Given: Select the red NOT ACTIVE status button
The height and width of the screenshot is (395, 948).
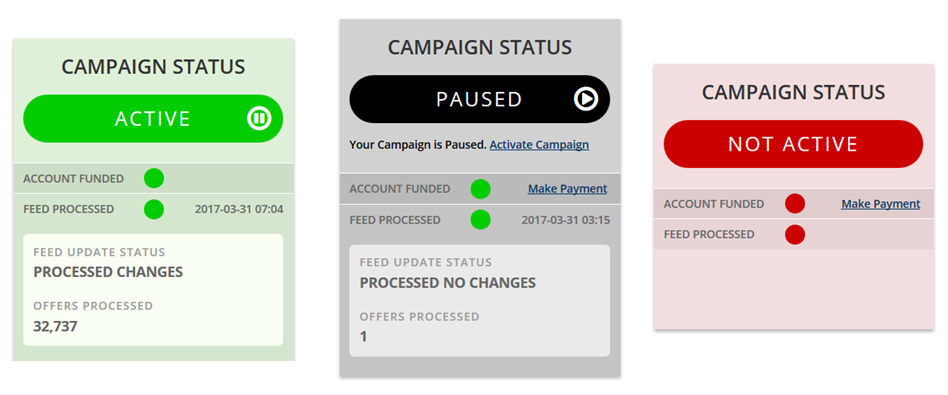Looking at the screenshot, I should tap(793, 144).
